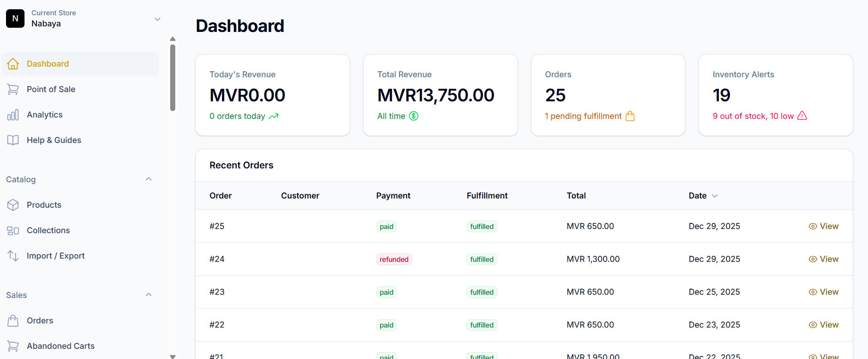This screenshot has width=868, height=359.
Task: Click the Collections icon in sidebar
Action: pyautogui.click(x=13, y=230)
